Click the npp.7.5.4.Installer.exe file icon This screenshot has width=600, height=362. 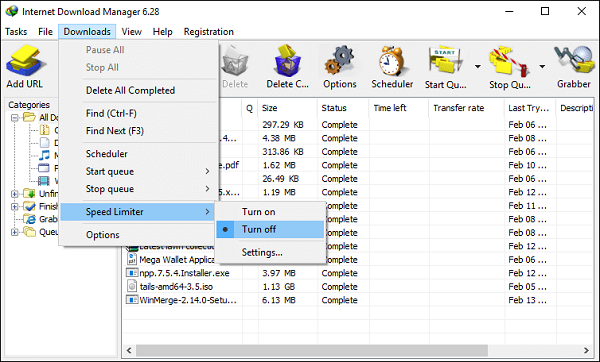point(132,273)
